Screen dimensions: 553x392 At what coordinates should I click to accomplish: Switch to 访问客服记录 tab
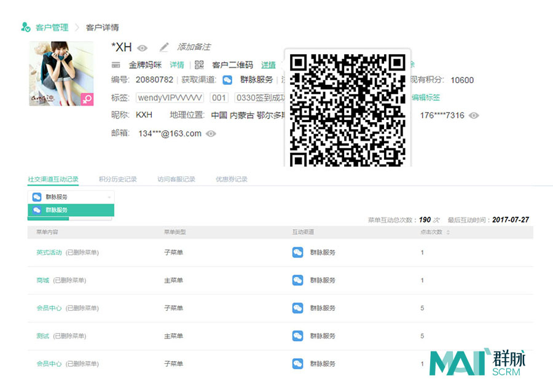coord(176,179)
